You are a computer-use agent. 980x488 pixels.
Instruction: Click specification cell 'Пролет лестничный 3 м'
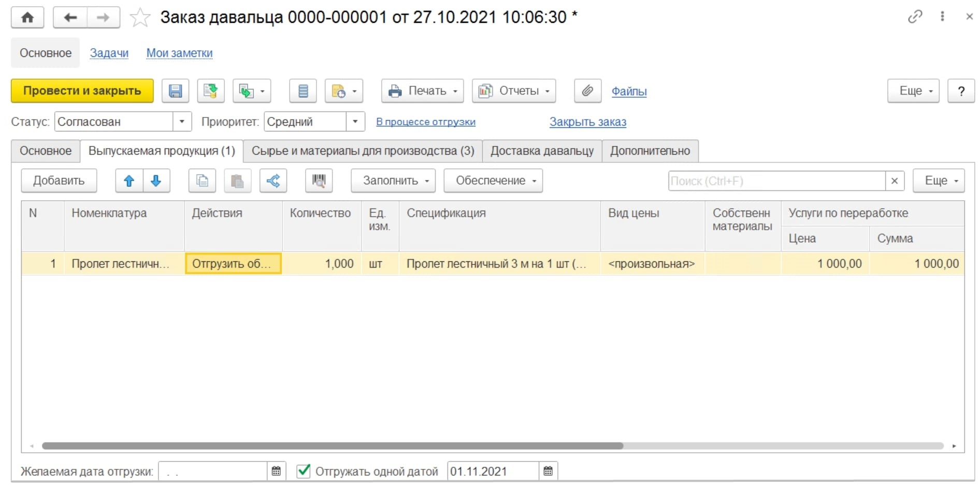click(500, 263)
